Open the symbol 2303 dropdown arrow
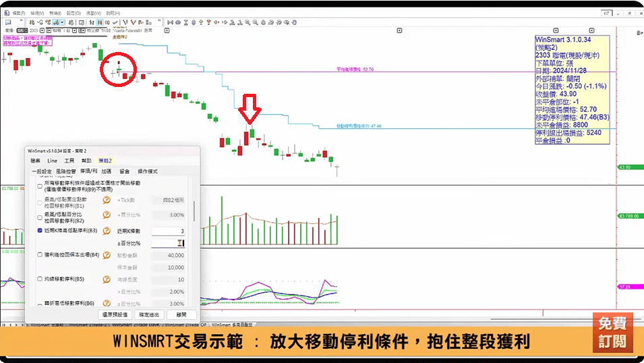Viewport: 644px width, 363px height. (42, 30)
